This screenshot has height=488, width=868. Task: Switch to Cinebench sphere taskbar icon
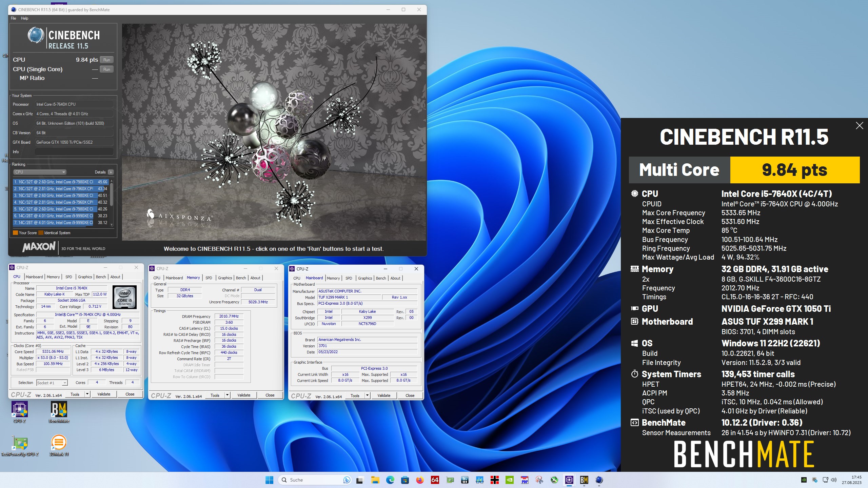[x=599, y=480]
